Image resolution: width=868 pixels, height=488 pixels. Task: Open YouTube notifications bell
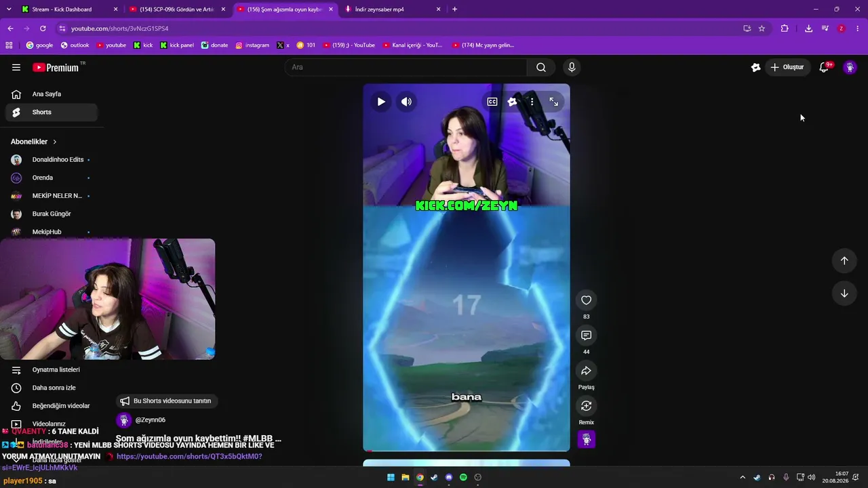tap(824, 67)
